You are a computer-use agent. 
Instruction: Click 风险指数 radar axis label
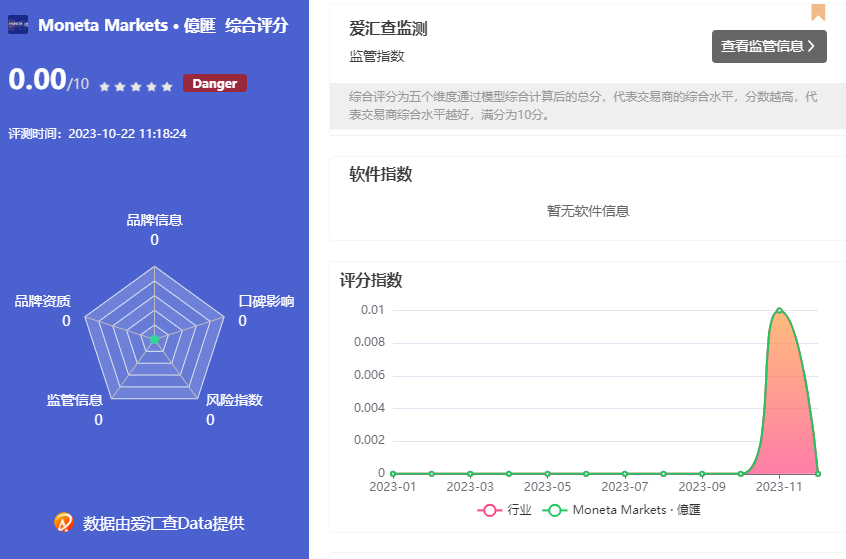(x=234, y=400)
